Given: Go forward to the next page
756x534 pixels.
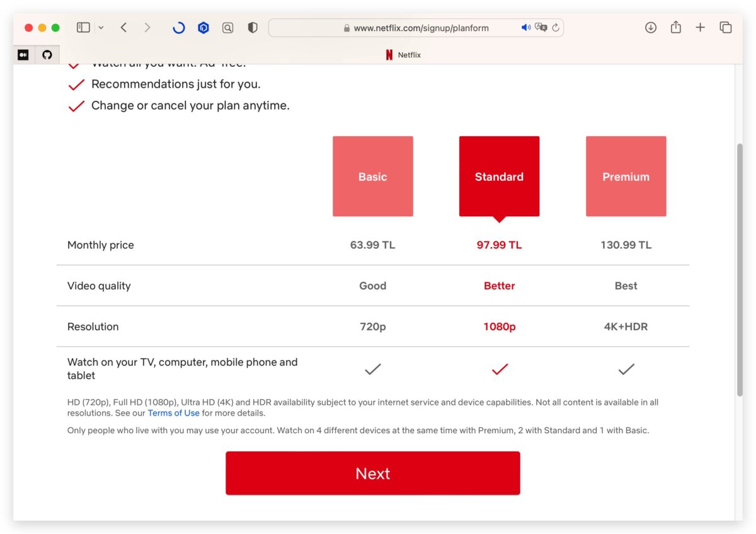Looking at the screenshot, I should [147, 28].
